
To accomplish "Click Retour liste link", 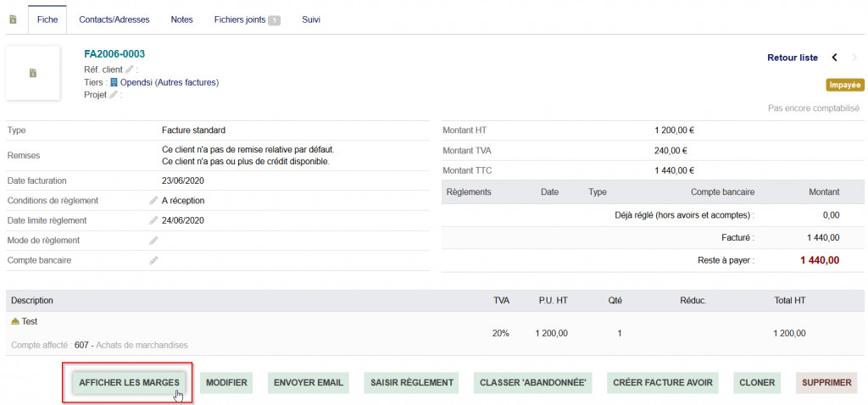I will click(793, 58).
